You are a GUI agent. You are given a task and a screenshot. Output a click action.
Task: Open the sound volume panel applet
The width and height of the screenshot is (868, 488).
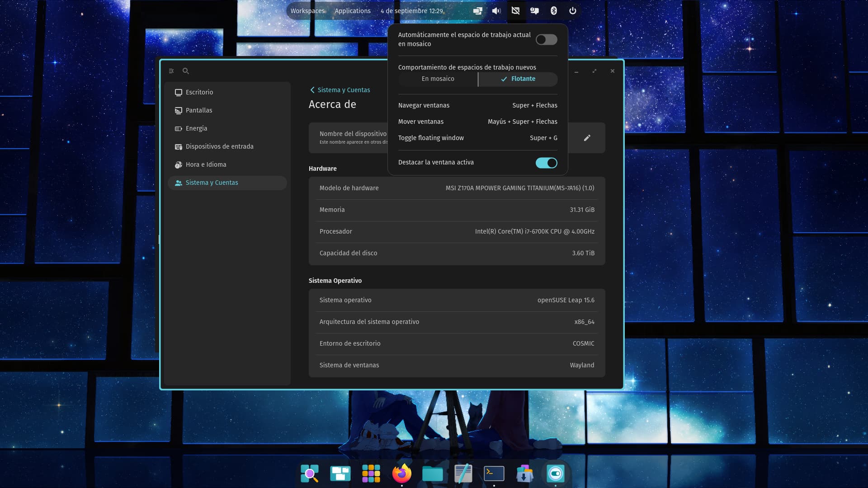496,11
